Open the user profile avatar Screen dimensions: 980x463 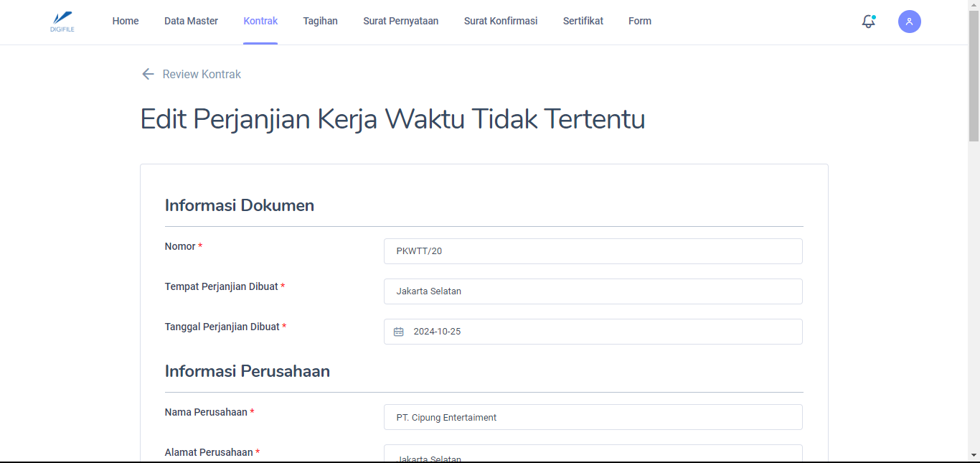coord(909,22)
